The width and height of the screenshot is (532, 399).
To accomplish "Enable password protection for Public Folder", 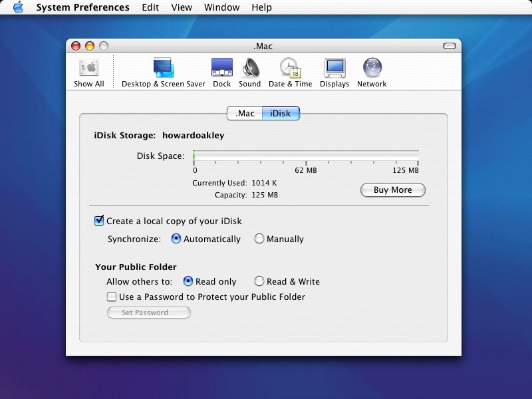I will (112, 297).
